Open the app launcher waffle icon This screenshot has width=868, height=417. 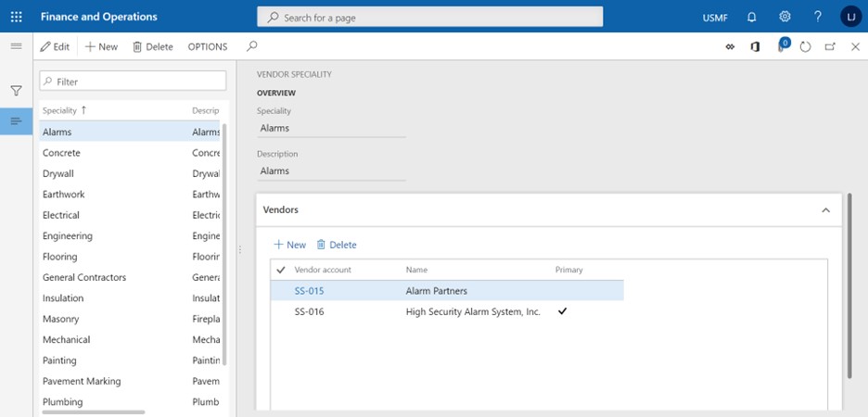pos(16,17)
